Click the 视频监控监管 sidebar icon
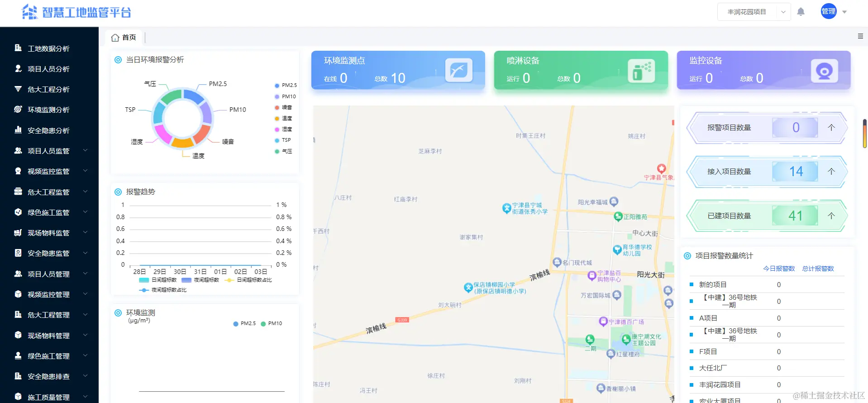 (x=18, y=171)
